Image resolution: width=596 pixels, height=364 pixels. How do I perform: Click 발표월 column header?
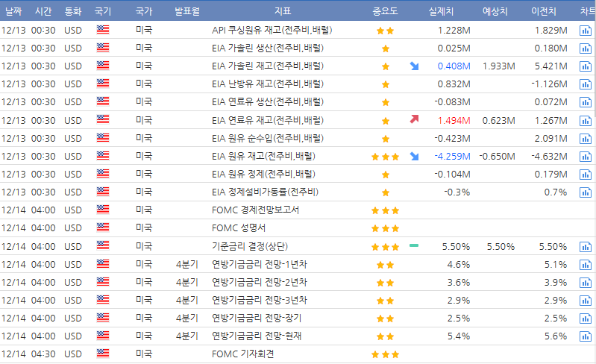187,11
